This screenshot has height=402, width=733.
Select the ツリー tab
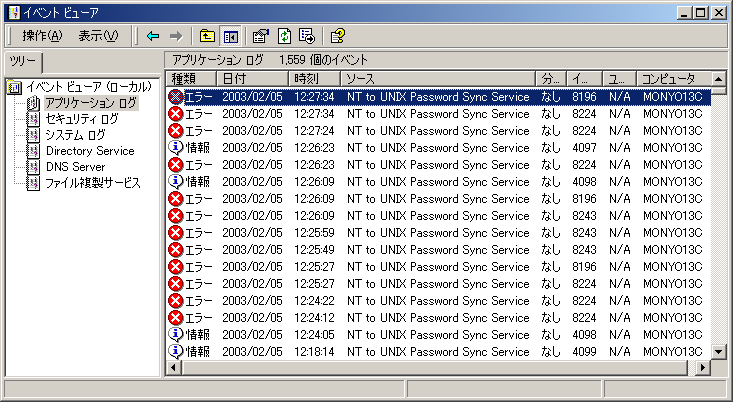tap(22, 62)
